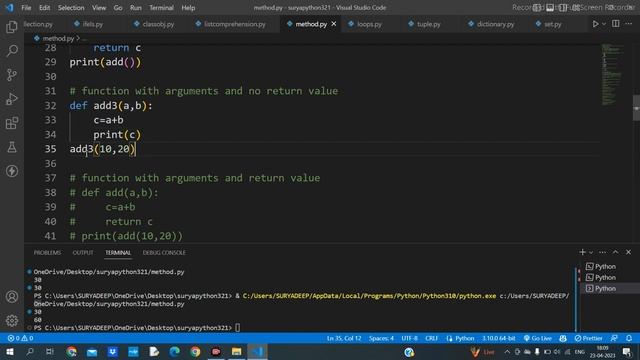Open Windows Start menu
640x360 pixels.
pyautogui.click(x=9, y=352)
